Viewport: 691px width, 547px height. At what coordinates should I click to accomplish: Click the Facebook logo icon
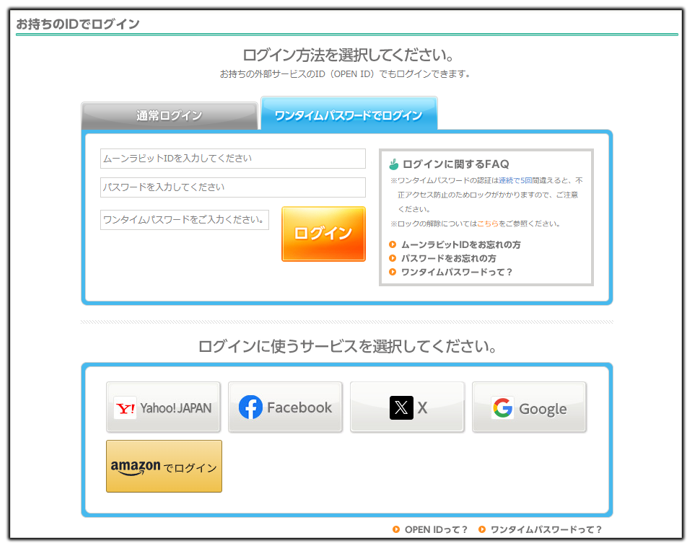click(250, 407)
